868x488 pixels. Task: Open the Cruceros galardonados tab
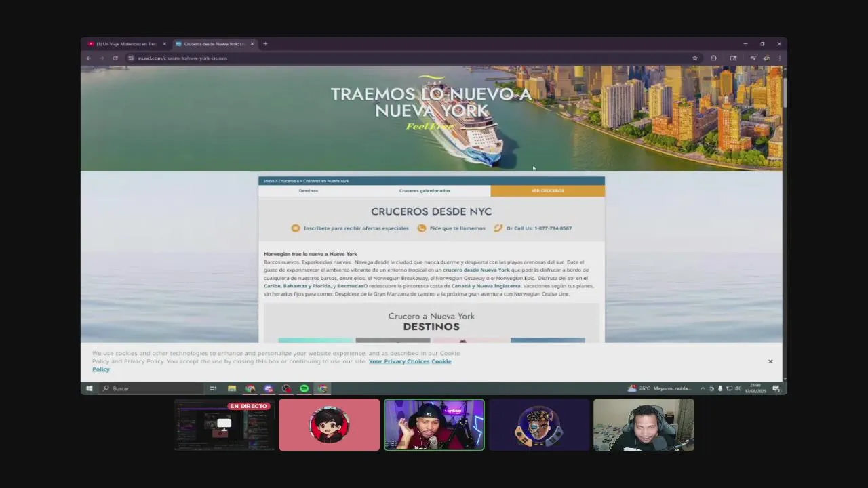click(x=425, y=190)
